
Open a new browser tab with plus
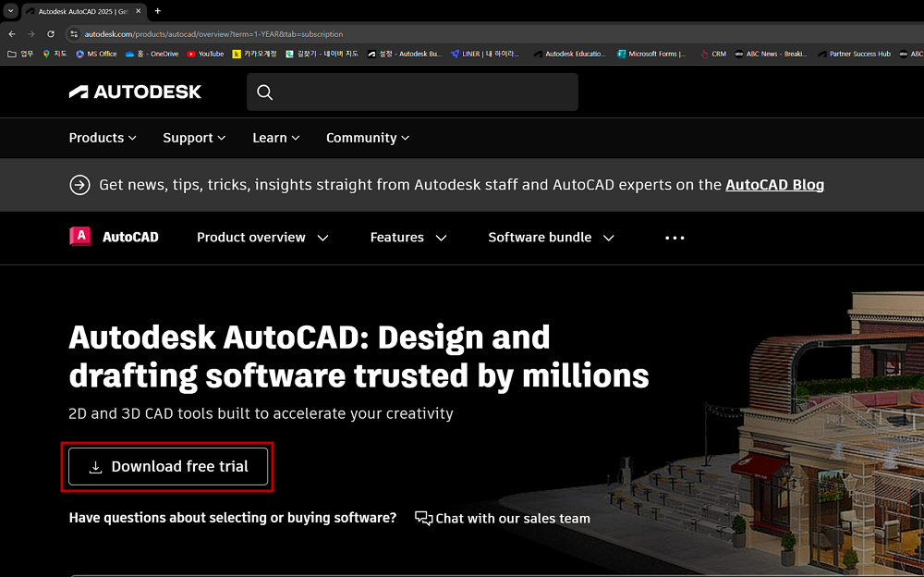point(157,10)
